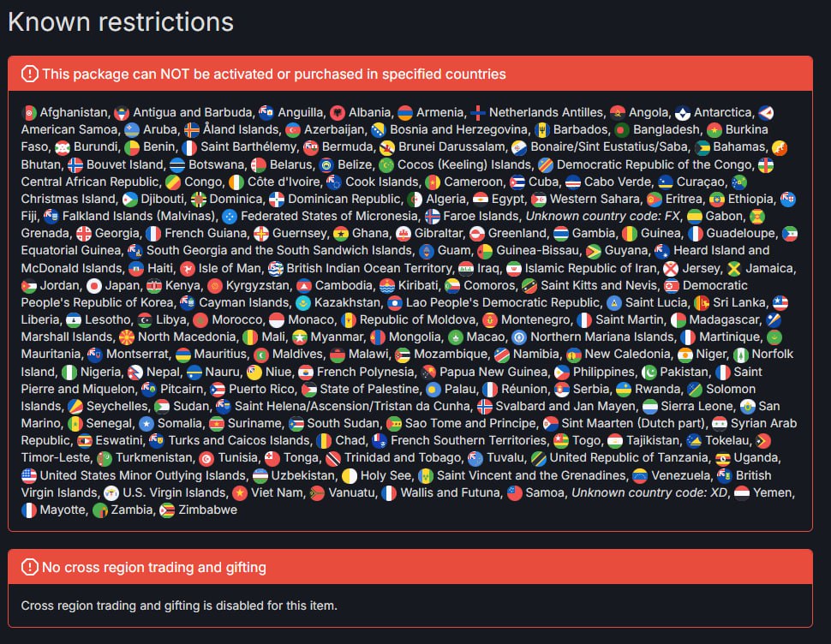
Task: Click the Zimbabwe flag icon
Action: 168,510
